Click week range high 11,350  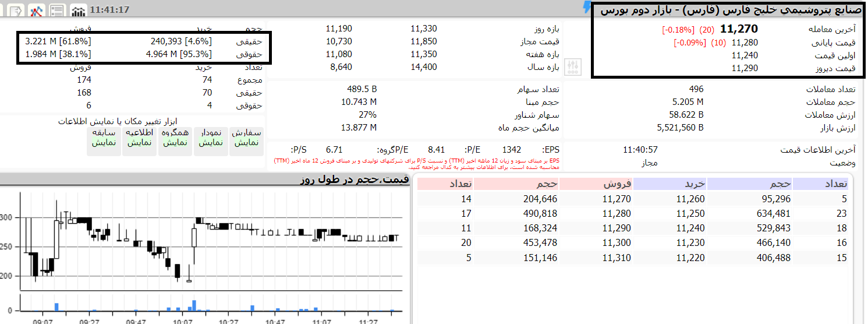[x=424, y=54]
